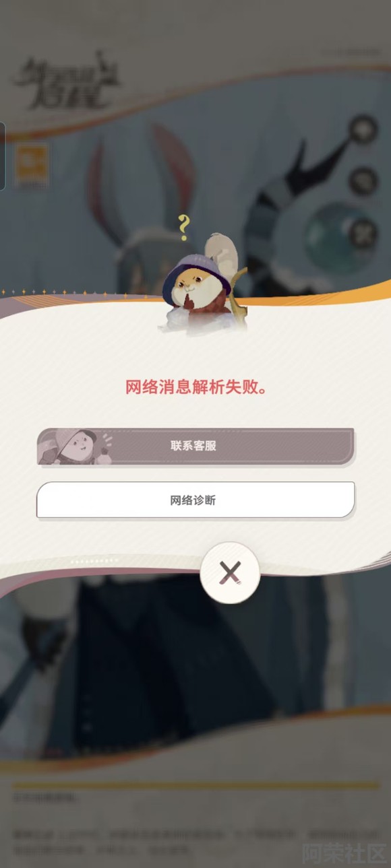
Task: Tap the blurred text at top right corner
Action: [x=351, y=52]
